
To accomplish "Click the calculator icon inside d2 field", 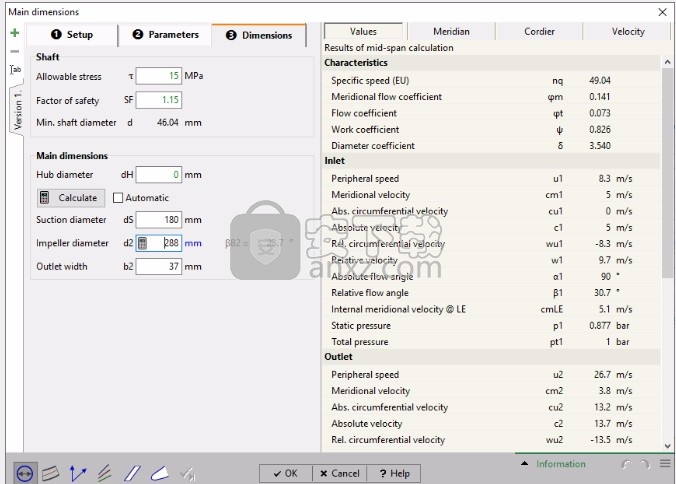I will pyautogui.click(x=142, y=243).
